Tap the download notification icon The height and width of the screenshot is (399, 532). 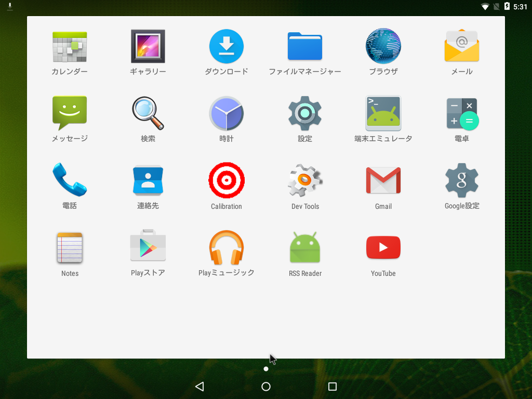[x=10, y=6]
